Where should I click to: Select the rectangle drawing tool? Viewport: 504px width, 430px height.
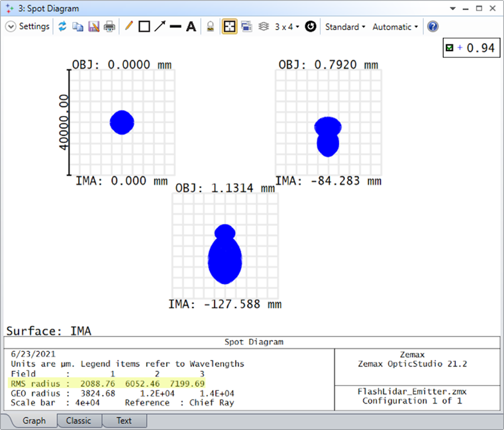click(x=144, y=27)
